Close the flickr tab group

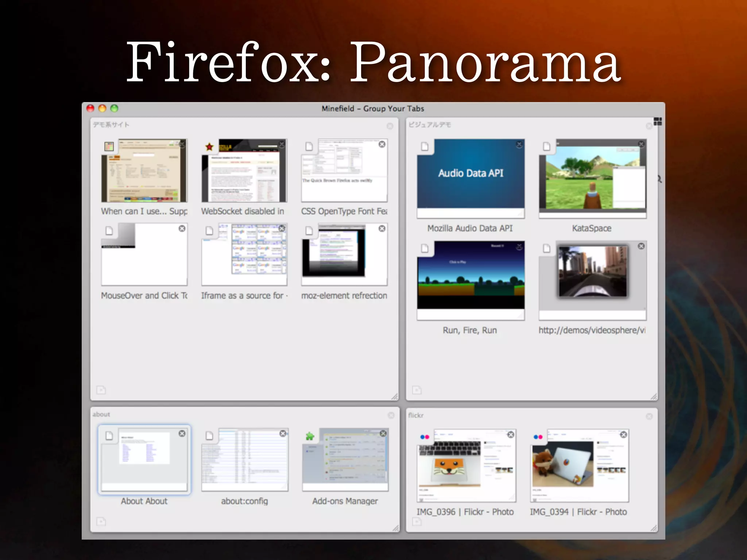pyautogui.click(x=649, y=416)
